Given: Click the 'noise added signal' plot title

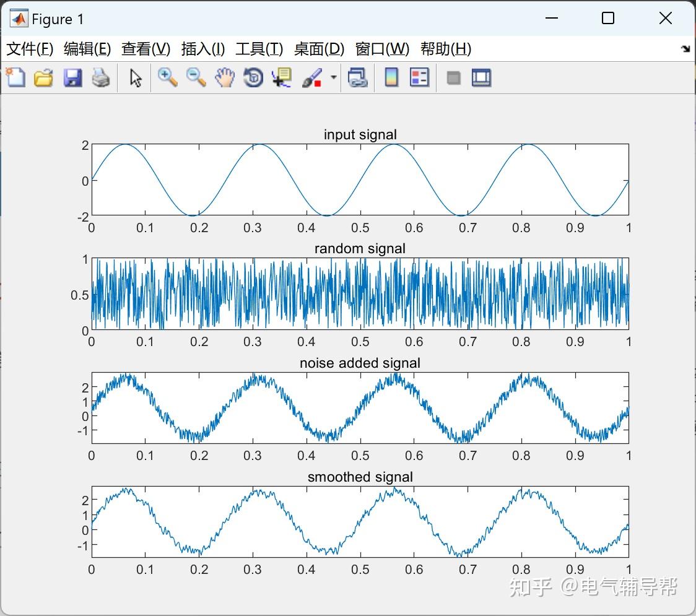Looking at the screenshot, I should coord(360,363).
